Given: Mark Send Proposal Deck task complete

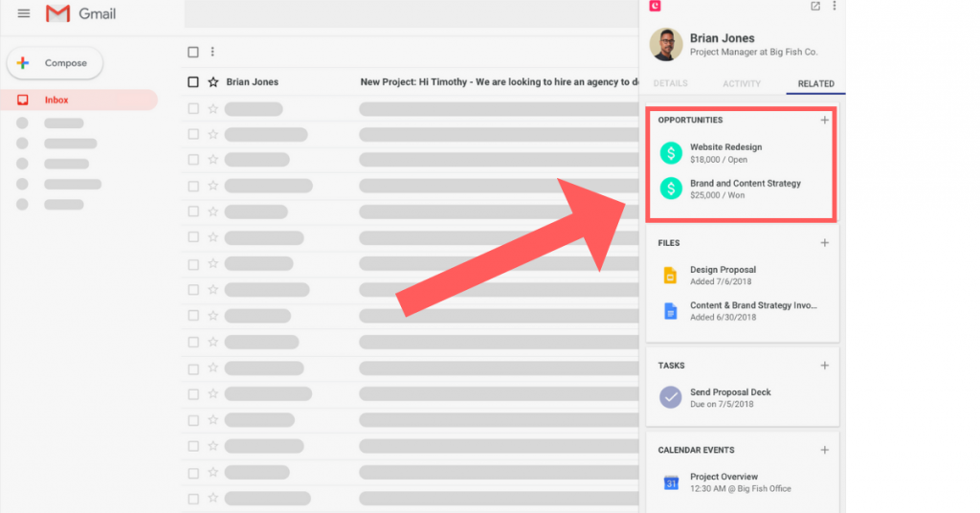Looking at the screenshot, I should click(x=672, y=397).
